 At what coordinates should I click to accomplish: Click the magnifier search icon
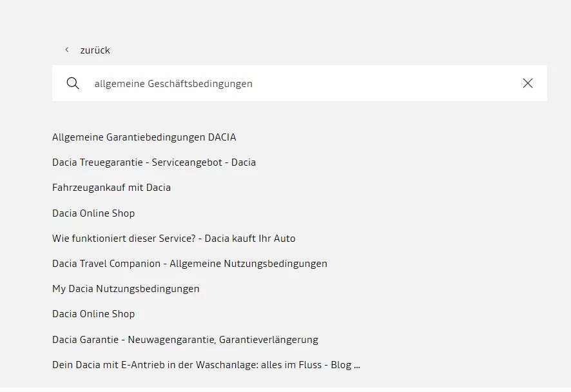73,83
